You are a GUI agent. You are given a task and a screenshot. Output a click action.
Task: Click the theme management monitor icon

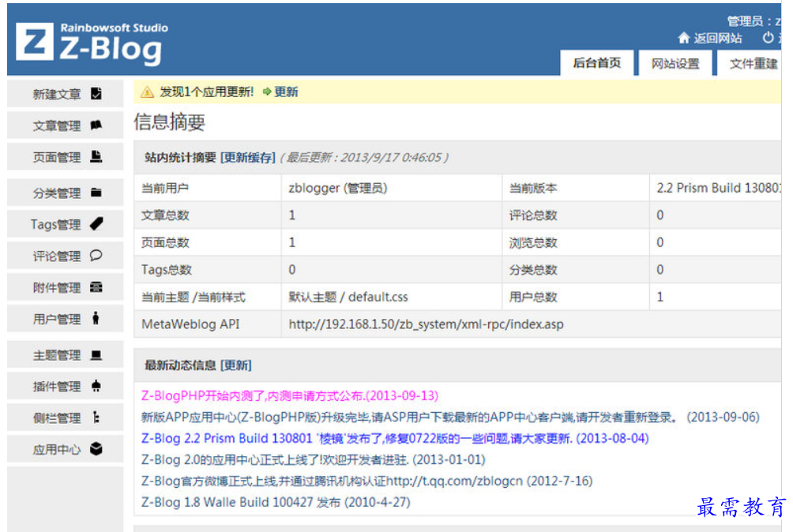tap(96, 354)
